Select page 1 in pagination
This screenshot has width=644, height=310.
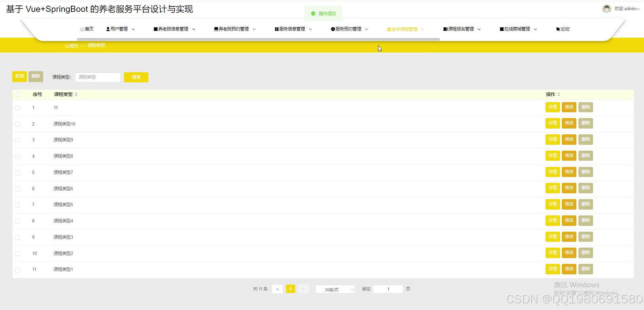click(290, 289)
